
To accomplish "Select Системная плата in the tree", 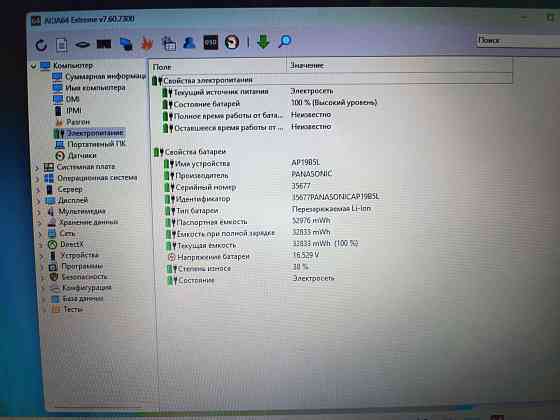I will click(86, 167).
